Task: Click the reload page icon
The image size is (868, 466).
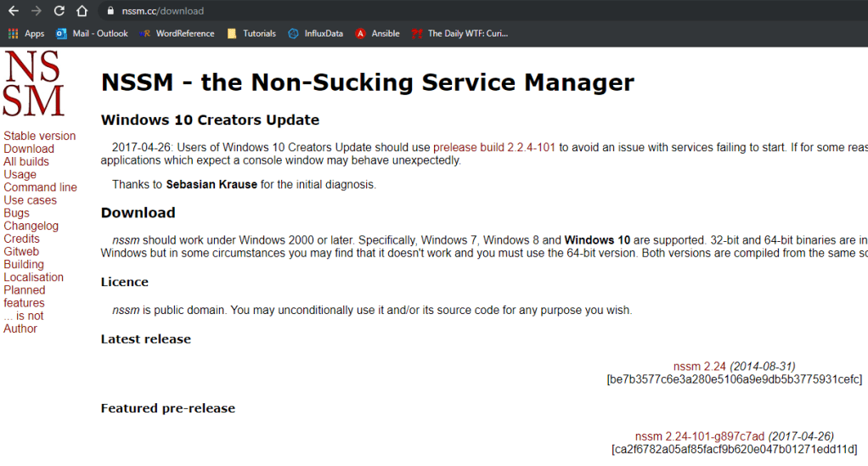Action: tap(59, 11)
